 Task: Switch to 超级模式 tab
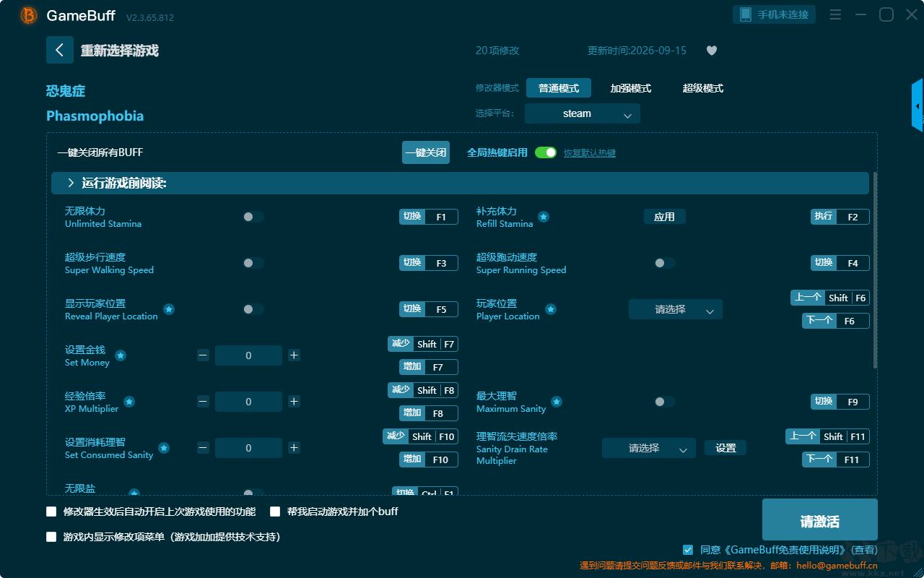pos(703,88)
